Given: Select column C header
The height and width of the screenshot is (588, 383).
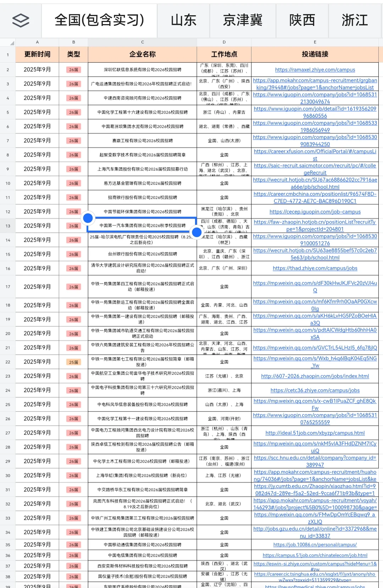Looking at the screenshot, I should (143, 42).
